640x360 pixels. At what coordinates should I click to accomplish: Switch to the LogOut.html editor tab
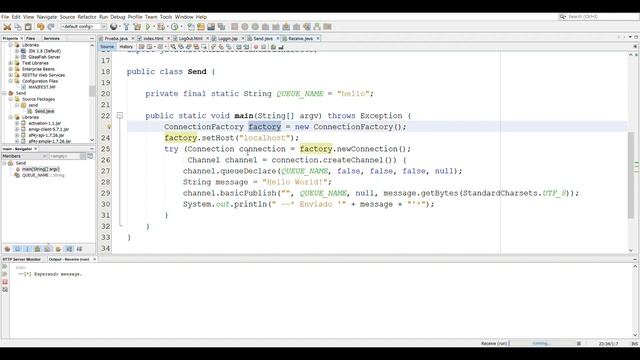(x=191, y=38)
